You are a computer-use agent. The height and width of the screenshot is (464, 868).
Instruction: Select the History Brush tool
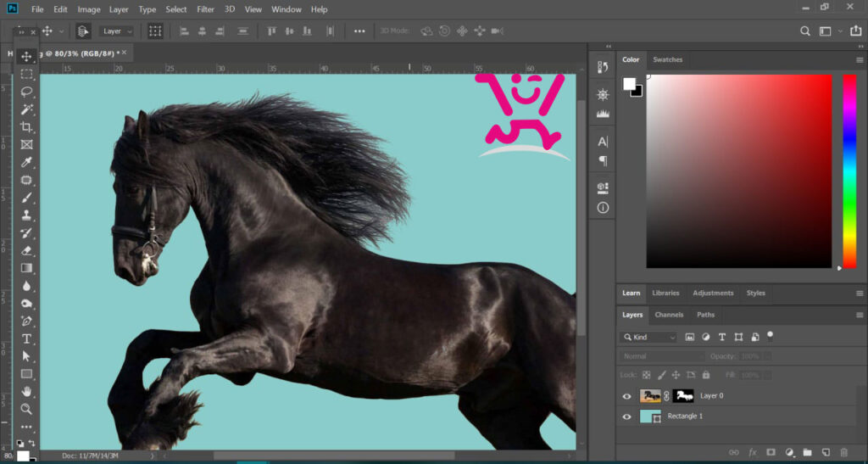tap(26, 233)
